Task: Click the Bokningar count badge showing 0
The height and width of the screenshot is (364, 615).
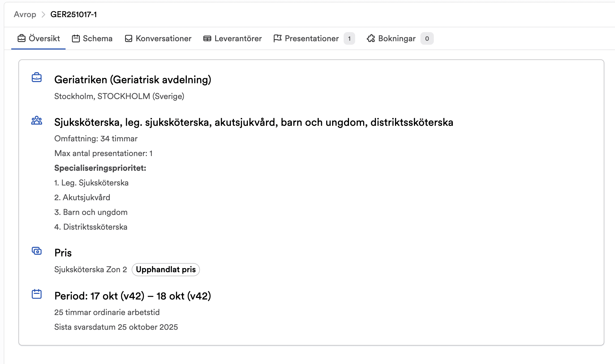Action: (x=427, y=39)
